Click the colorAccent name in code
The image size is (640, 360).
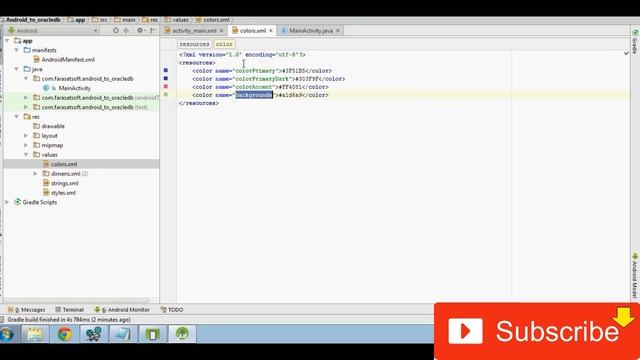(253, 87)
